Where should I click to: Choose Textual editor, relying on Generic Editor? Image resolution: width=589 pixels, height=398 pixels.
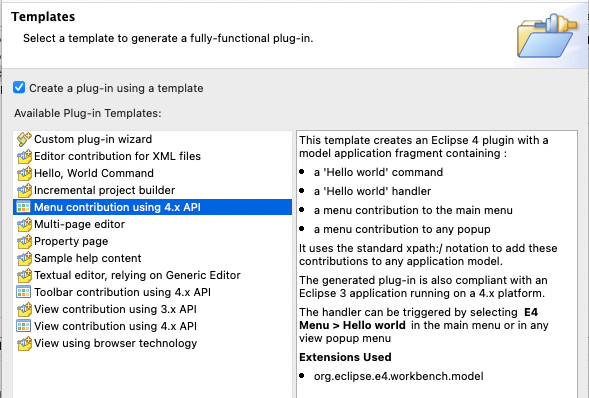137,275
